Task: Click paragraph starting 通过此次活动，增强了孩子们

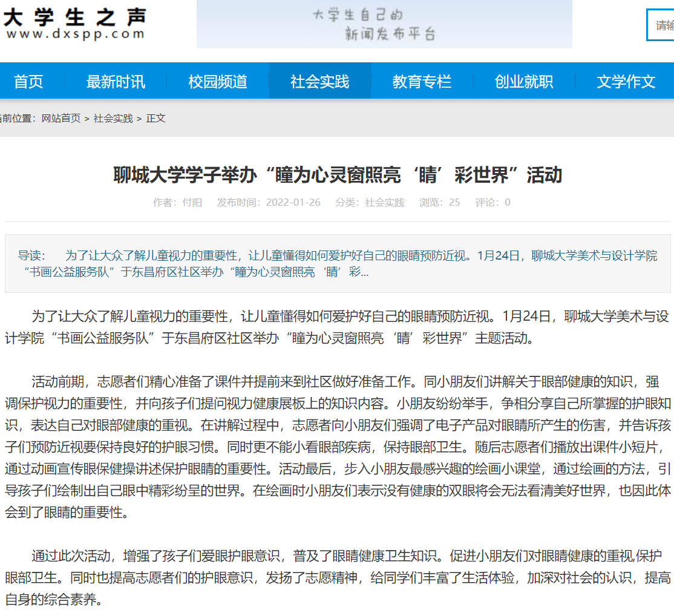Action: click(338, 577)
